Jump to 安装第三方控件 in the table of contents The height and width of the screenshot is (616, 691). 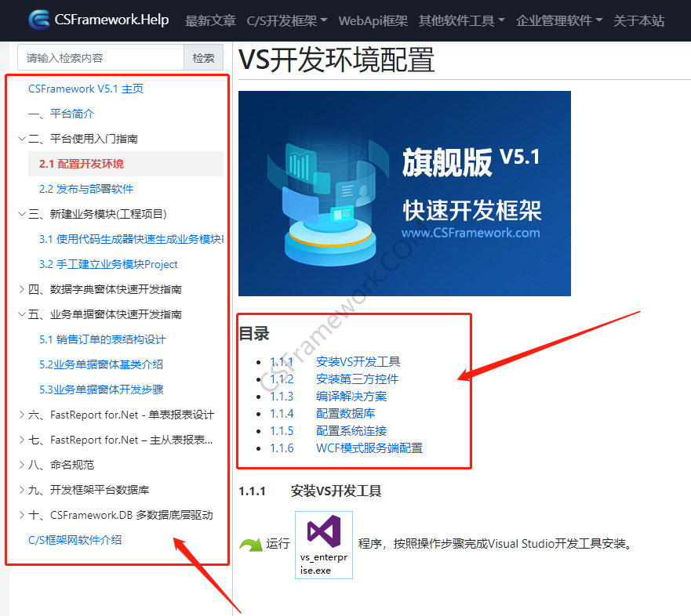[x=358, y=379]
